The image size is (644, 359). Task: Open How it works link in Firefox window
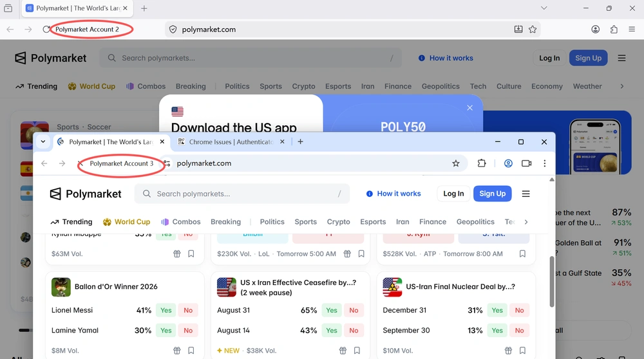pos(446,59)
